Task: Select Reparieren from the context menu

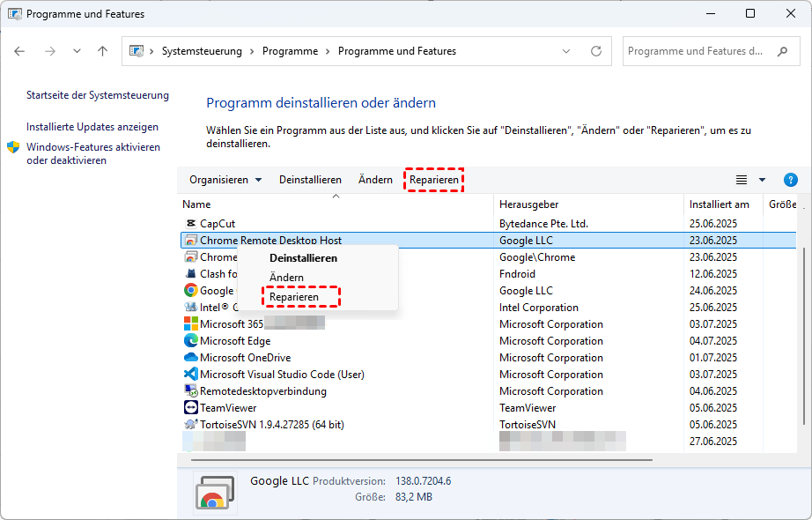Action: tap(294, 297)
